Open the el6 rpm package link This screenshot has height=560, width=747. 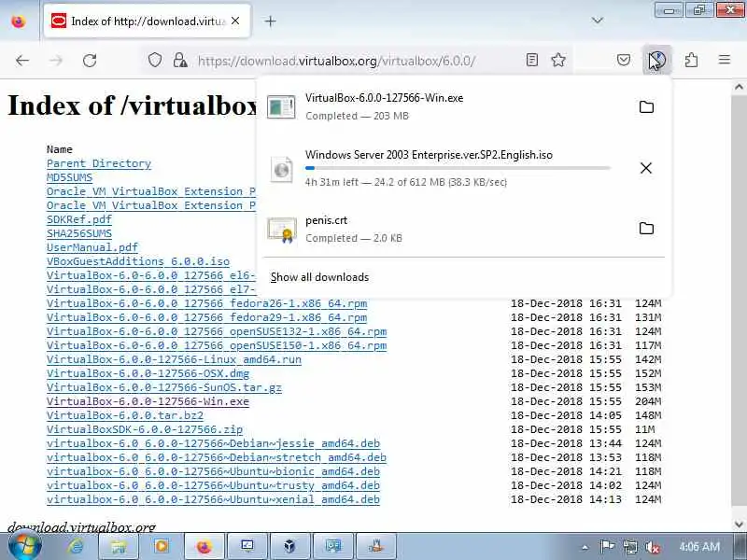click(151, 275)
